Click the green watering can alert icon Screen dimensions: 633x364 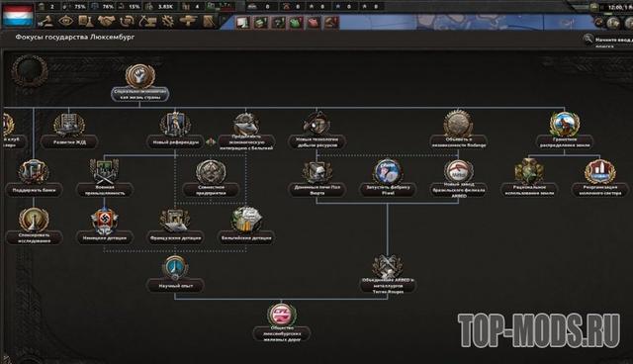[296, 22]
